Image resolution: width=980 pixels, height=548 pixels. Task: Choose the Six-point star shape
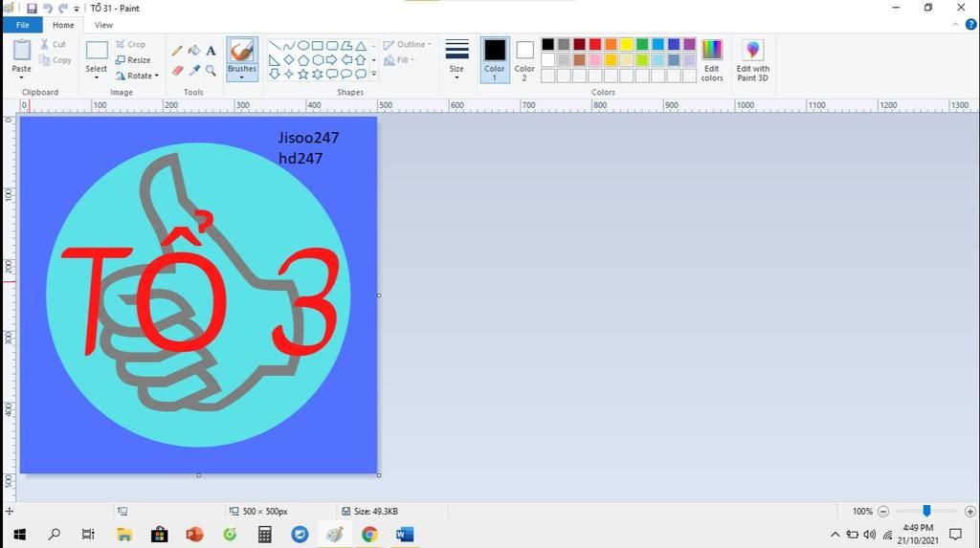(x=318, y=74)
